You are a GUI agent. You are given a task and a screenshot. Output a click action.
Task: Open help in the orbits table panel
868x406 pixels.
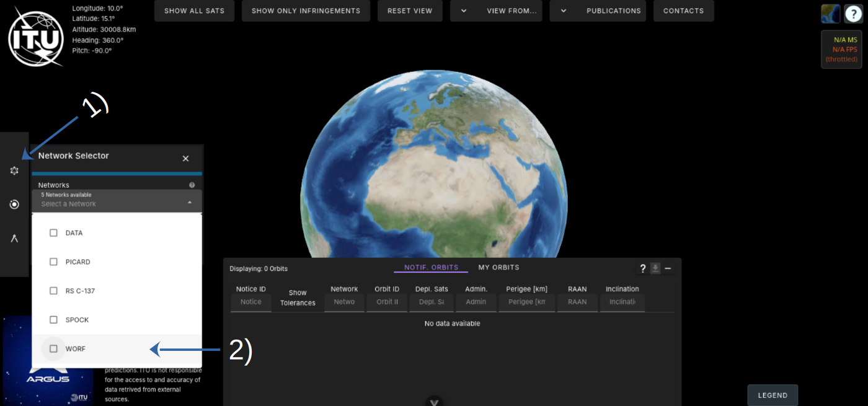(643, 268)
